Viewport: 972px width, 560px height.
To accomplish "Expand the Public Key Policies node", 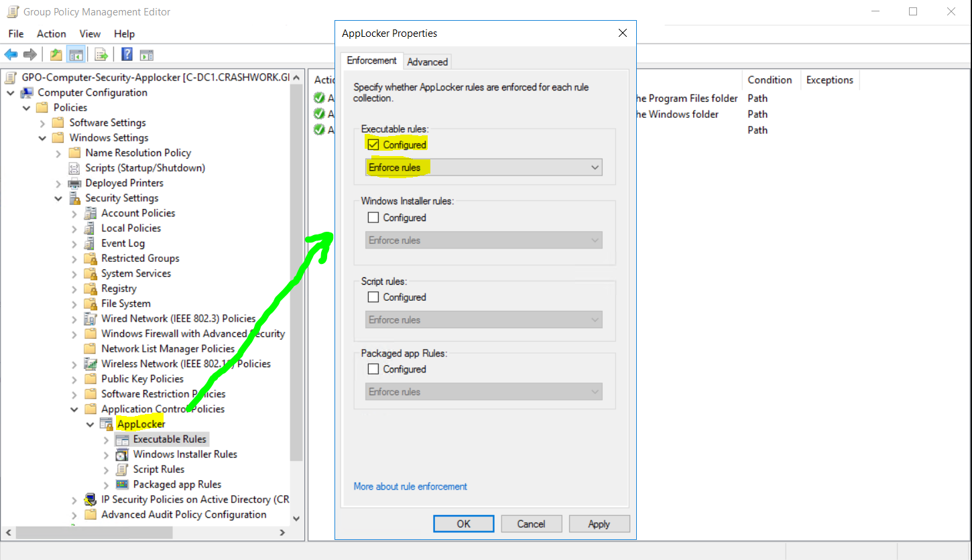I will tap(74, 379).
